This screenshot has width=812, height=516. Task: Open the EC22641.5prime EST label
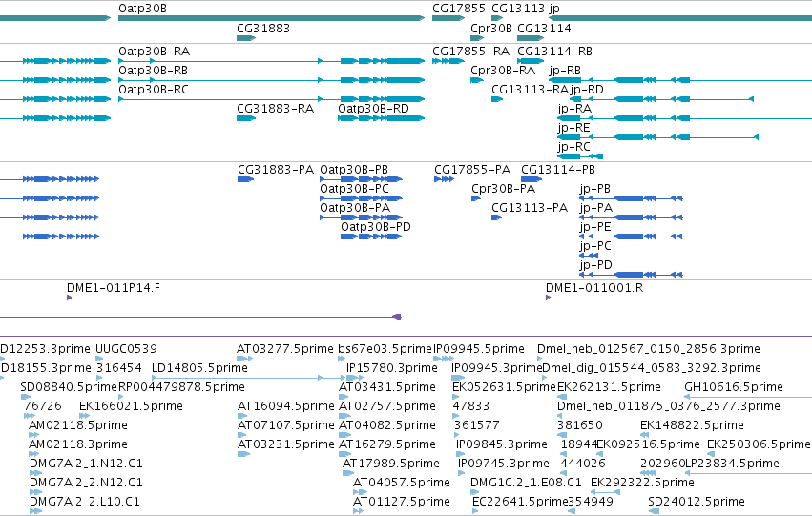point(520,502)
